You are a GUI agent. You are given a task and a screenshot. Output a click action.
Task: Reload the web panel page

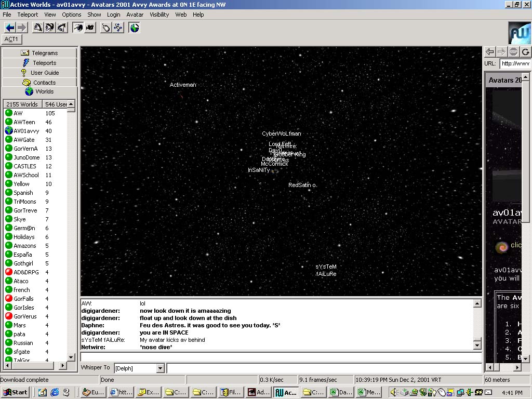pyautogui.click(x=525, y=51)
